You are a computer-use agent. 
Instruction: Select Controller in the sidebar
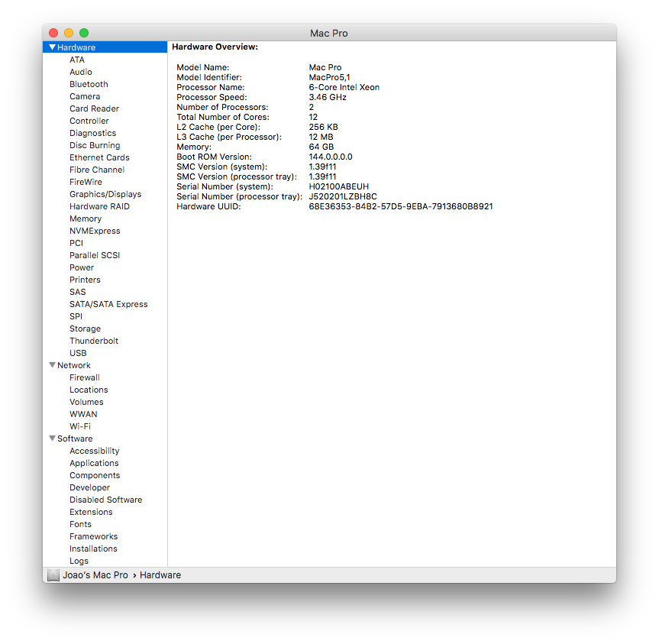coord(89,121)
